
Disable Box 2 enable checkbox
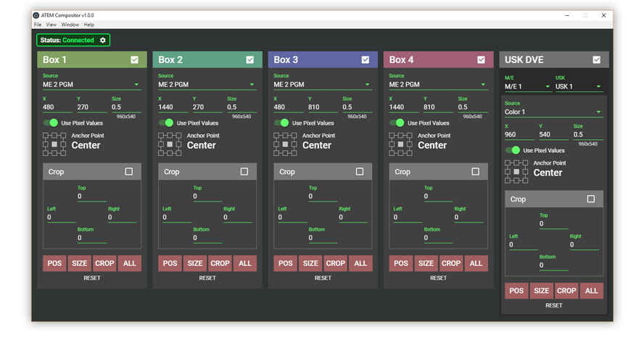pyautogui.click(x=249, y=59)
